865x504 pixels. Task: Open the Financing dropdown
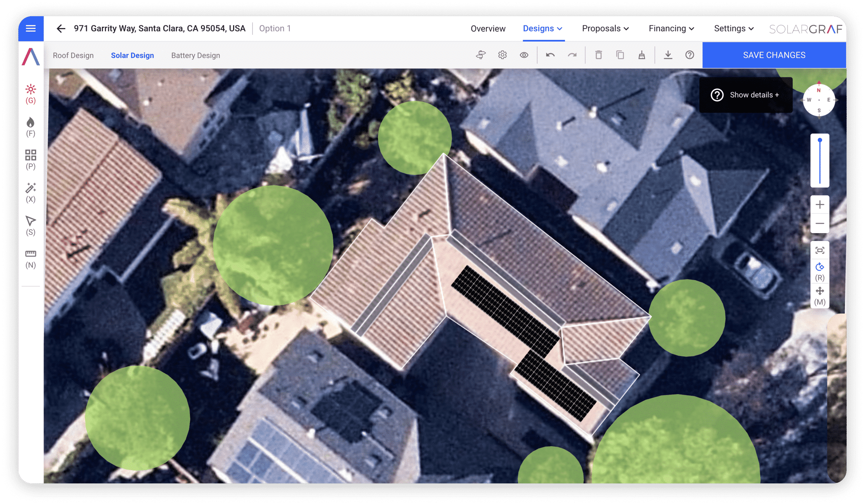[671, 28]
